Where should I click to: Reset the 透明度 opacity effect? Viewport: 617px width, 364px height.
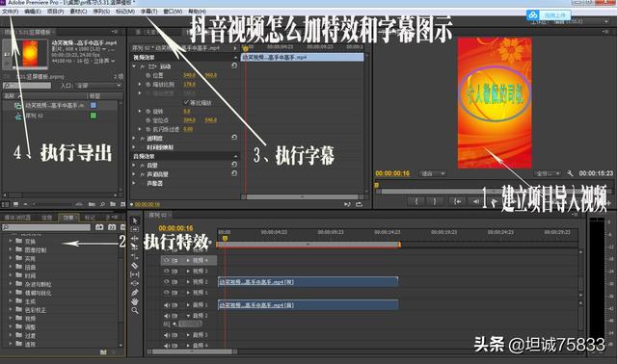pos(234,138)
